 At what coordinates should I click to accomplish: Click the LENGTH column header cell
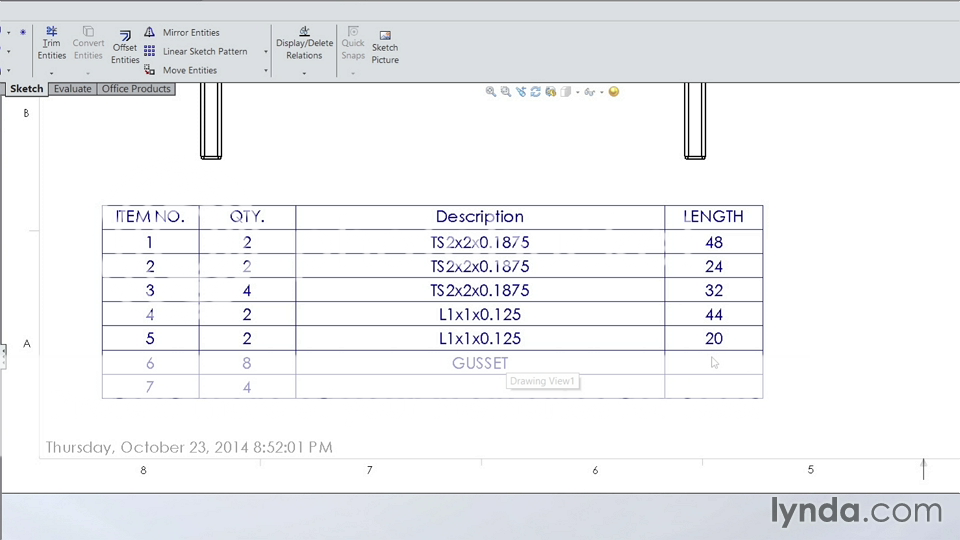(713, 217)
